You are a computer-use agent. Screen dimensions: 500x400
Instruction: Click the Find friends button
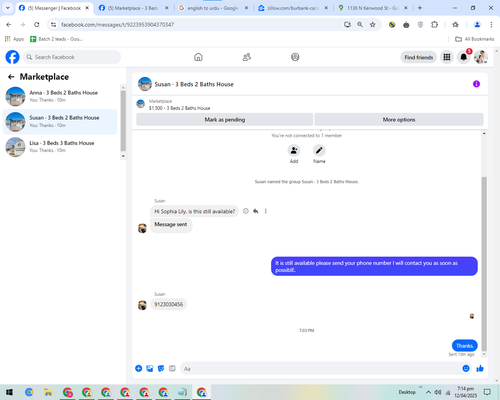419,57
